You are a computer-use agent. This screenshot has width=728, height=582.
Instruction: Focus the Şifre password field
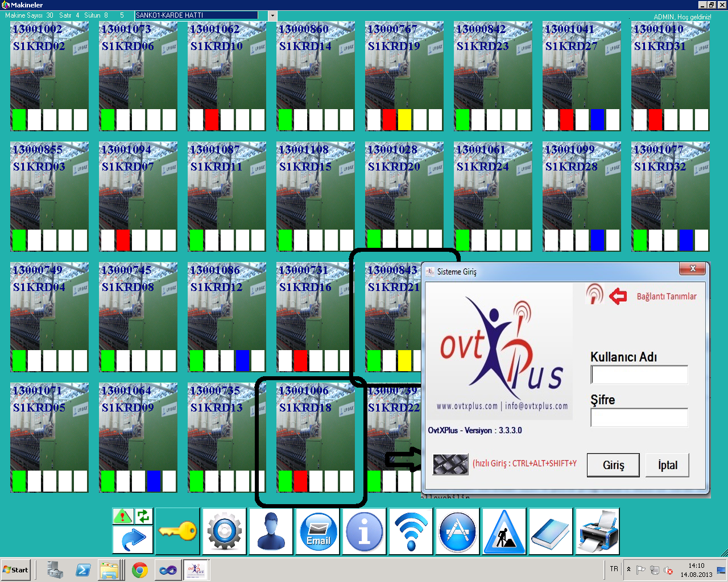639,418
